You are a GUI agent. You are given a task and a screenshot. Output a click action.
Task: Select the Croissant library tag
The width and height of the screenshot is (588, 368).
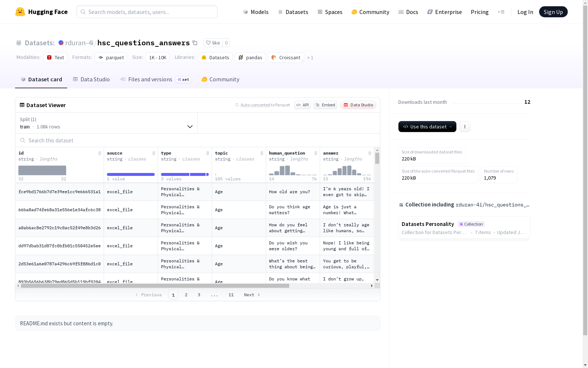pyautogui.click(x=286, y=57)
